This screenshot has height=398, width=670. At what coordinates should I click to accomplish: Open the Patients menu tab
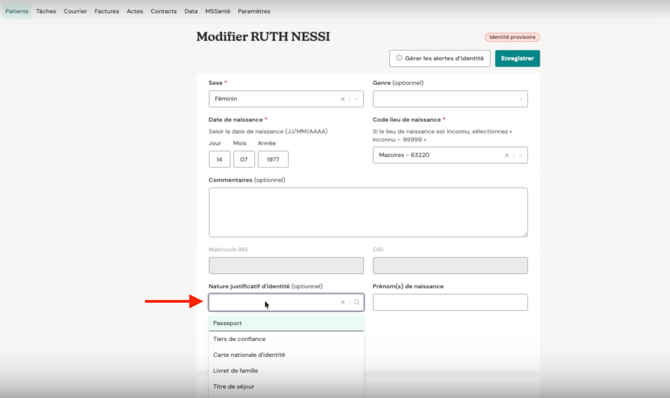(x=17, y=11)
